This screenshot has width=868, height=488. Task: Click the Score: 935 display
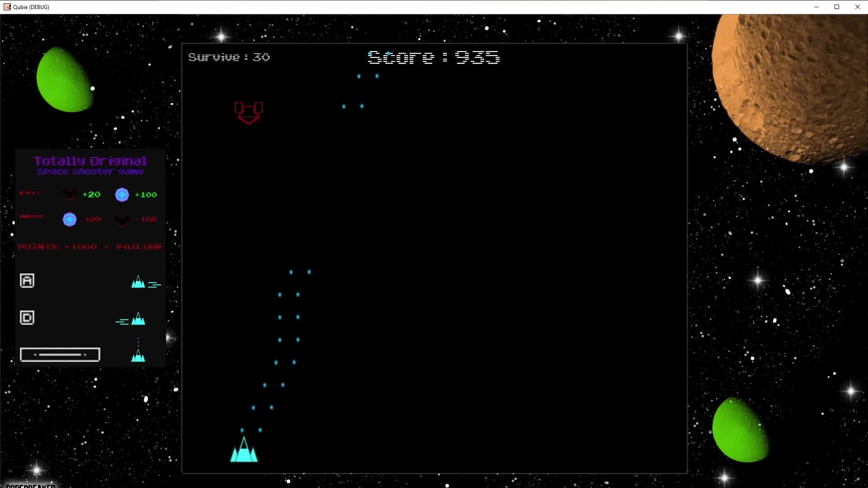[x=434, y=57]
